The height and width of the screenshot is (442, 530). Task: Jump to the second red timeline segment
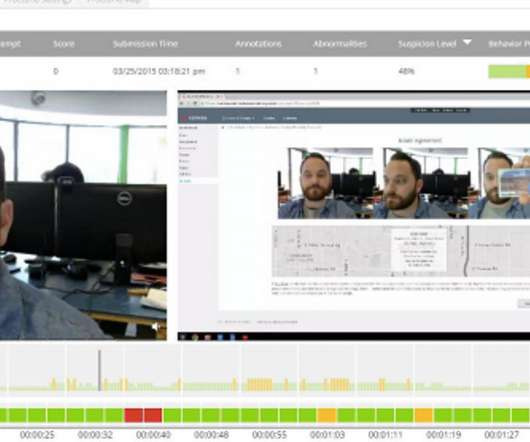153,415
